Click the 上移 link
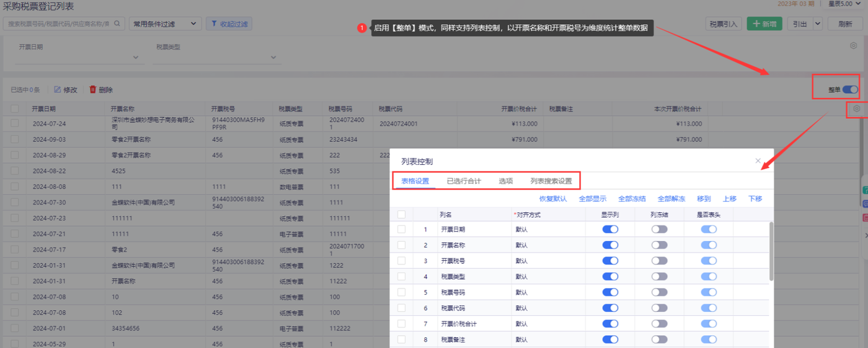 click(730, 199)
